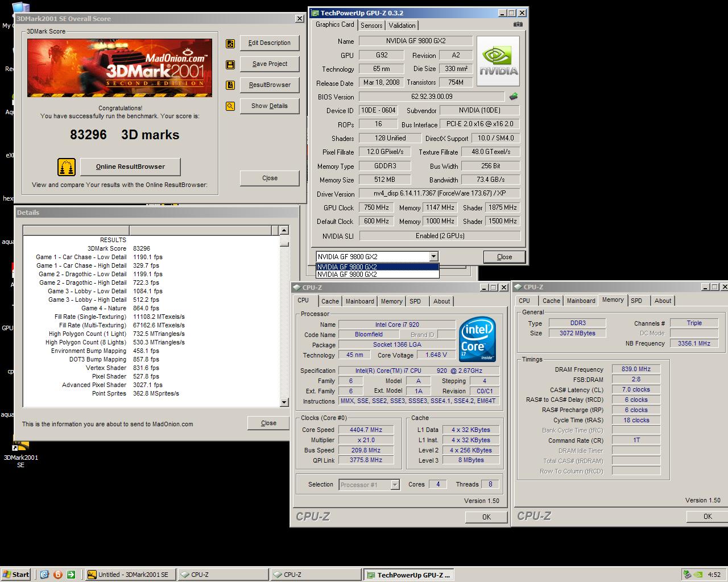
Task: Click the ResultBrowser document icon
Action: pyautogui.click(x=230, y=85)
